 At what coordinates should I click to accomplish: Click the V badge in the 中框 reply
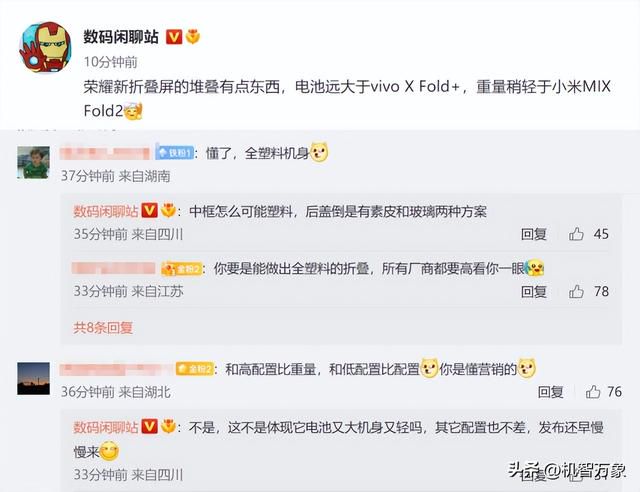149,211
